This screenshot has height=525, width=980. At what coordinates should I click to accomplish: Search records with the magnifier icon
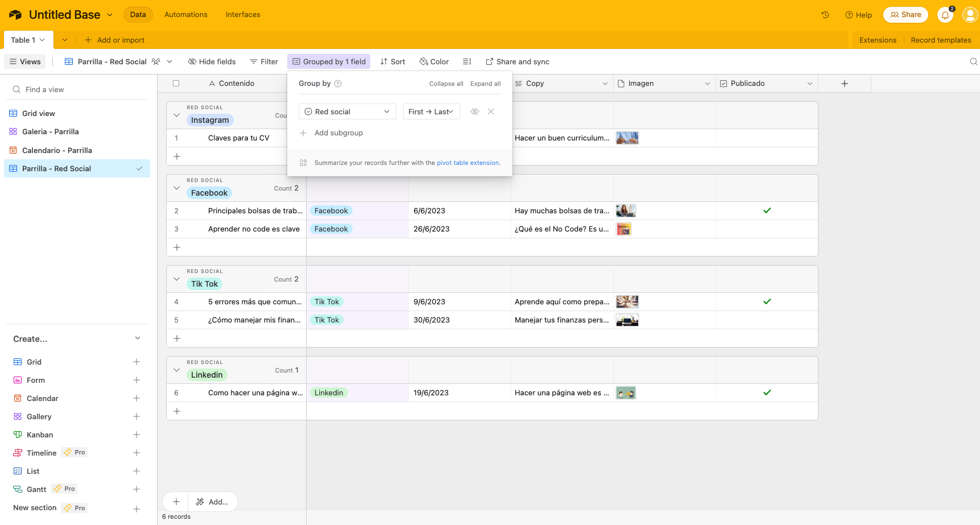pyautogui.click(x=973, y=61)
